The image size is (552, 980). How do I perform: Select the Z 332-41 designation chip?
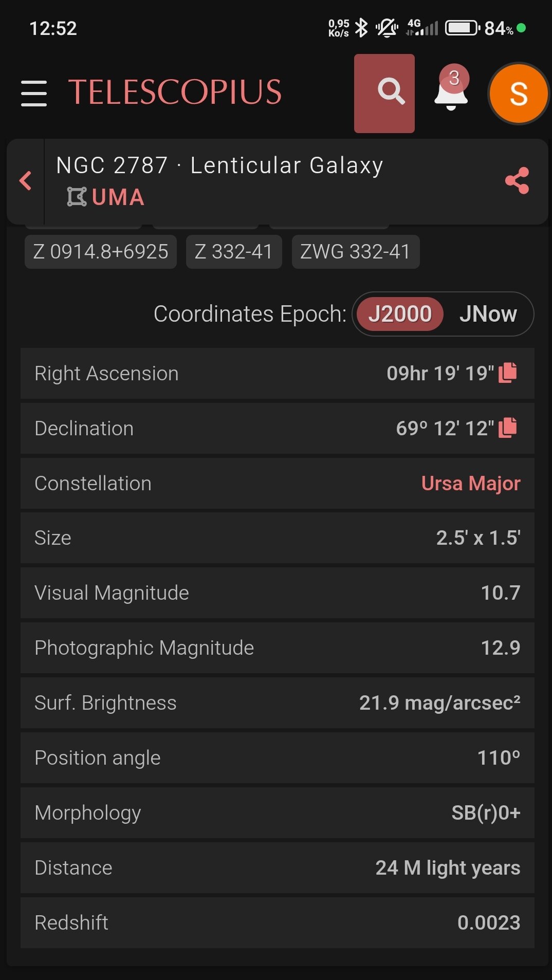(x=234, y=252)
